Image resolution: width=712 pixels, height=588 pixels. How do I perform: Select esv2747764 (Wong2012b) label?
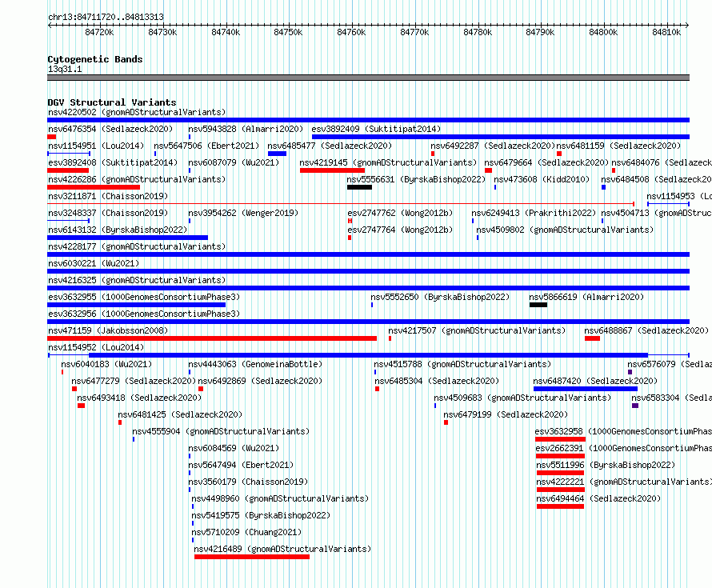[400, 230]
